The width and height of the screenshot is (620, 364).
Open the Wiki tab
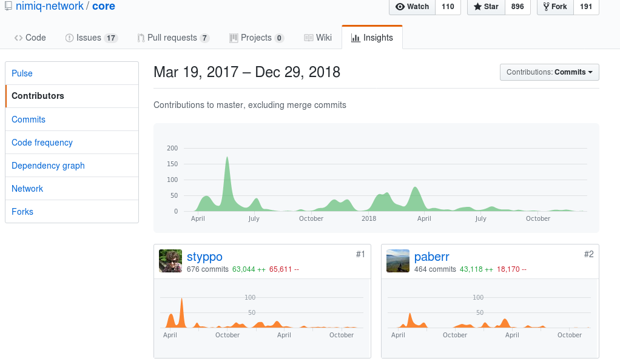[x=318, y=38]
